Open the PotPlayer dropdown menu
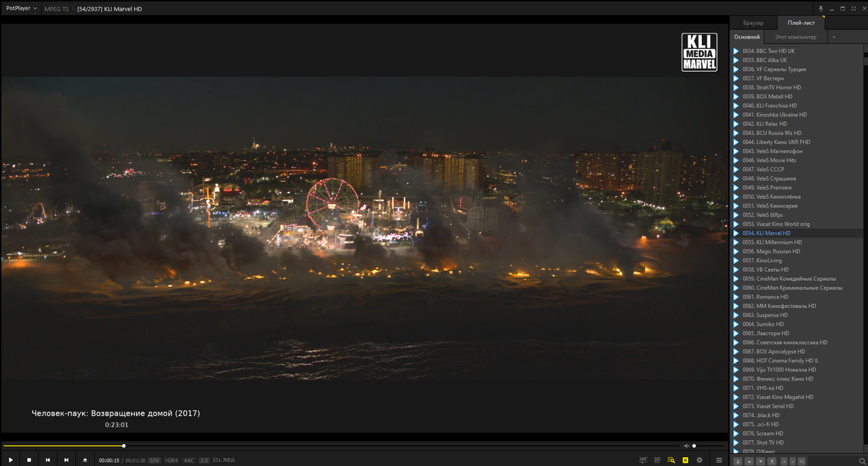 tap(22, 9)
